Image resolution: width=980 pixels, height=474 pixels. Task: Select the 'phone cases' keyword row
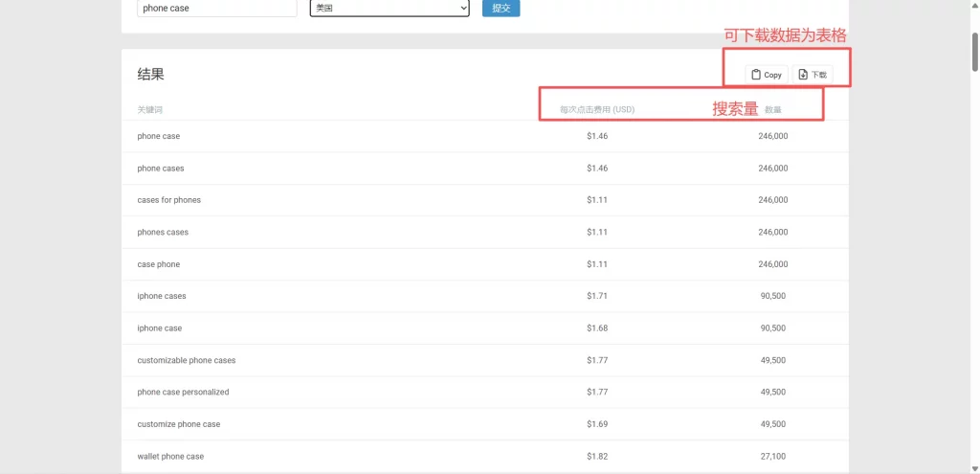point(161,169)
